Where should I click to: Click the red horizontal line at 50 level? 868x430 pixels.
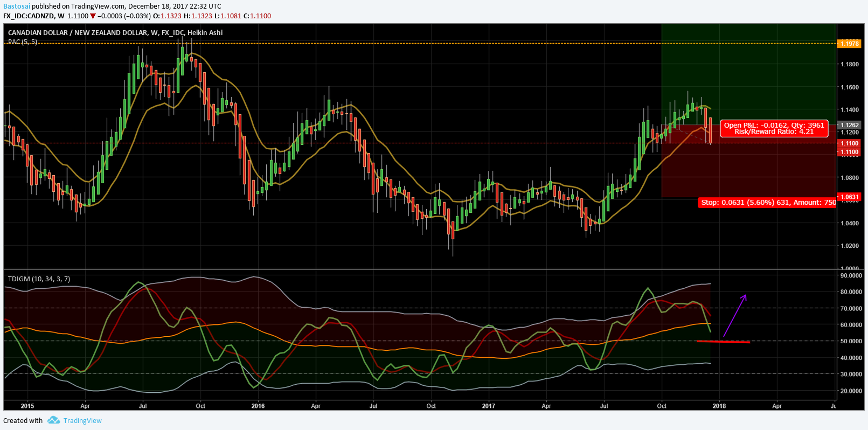pyautogui.click(x=723, y=342)
